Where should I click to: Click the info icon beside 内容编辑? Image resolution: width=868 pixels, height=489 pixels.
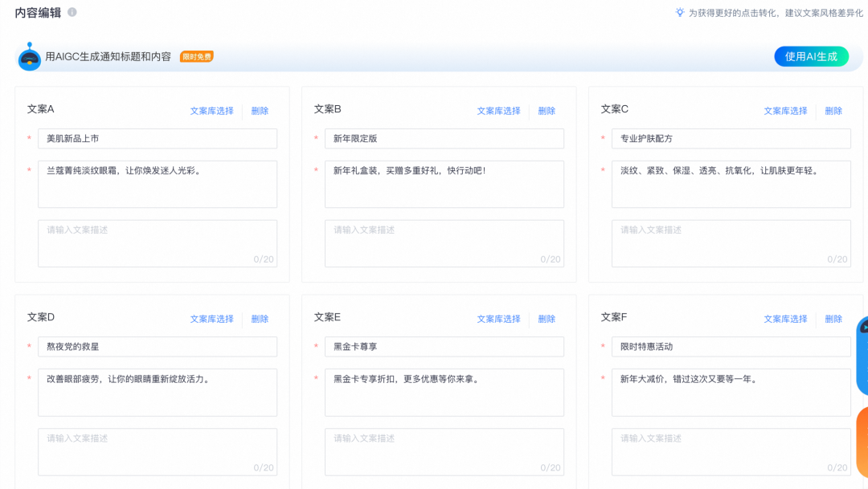72,12
